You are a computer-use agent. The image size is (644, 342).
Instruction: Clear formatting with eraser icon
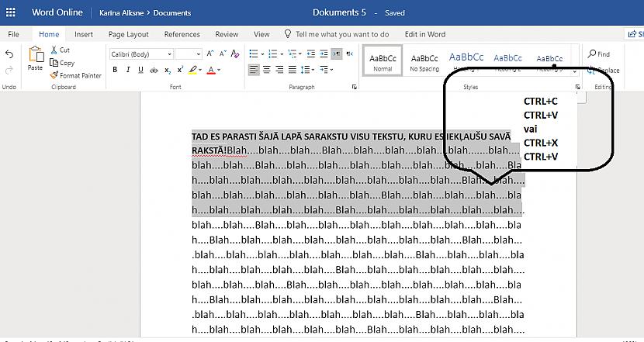click(235, 54)
